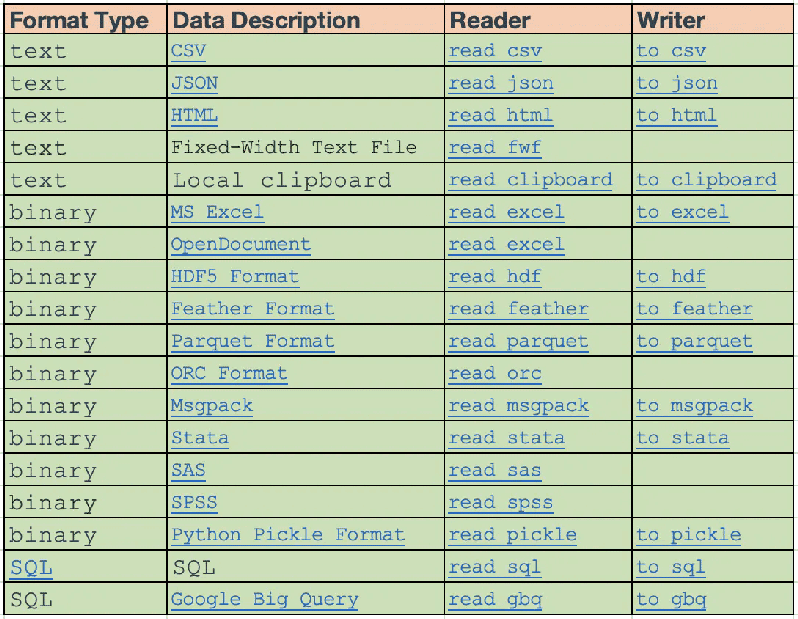Click the to_clipboard writer link
Screen dimensions: 798x619
[x=706, y=180]
